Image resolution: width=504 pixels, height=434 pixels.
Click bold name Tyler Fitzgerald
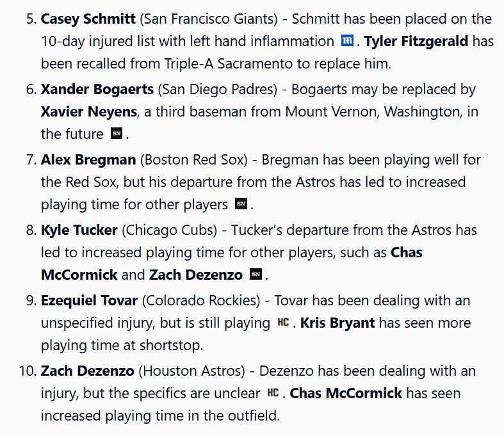coord(416,41)
